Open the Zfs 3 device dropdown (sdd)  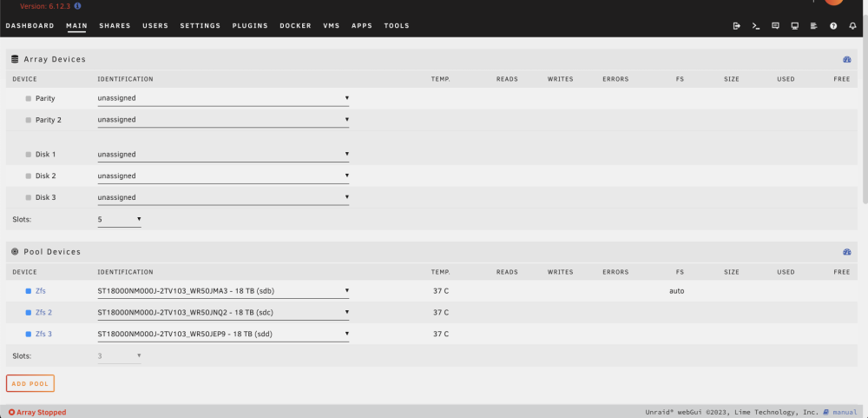(223, 334)
